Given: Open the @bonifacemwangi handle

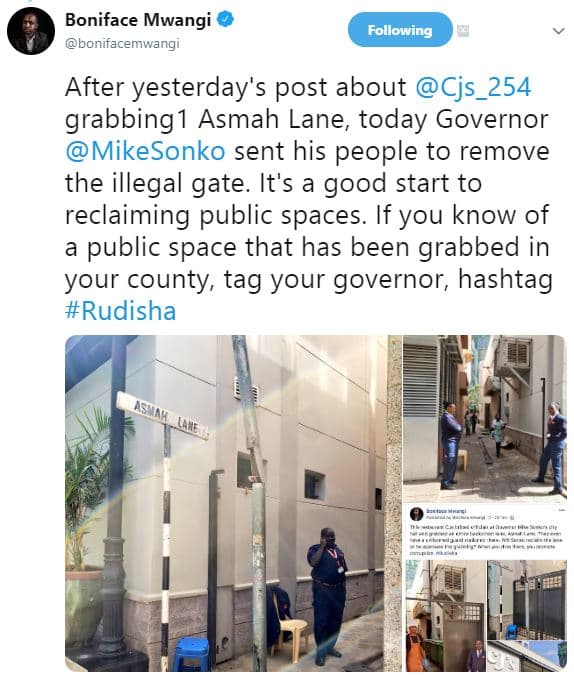Looking at the screenshot, I should 122,44.
